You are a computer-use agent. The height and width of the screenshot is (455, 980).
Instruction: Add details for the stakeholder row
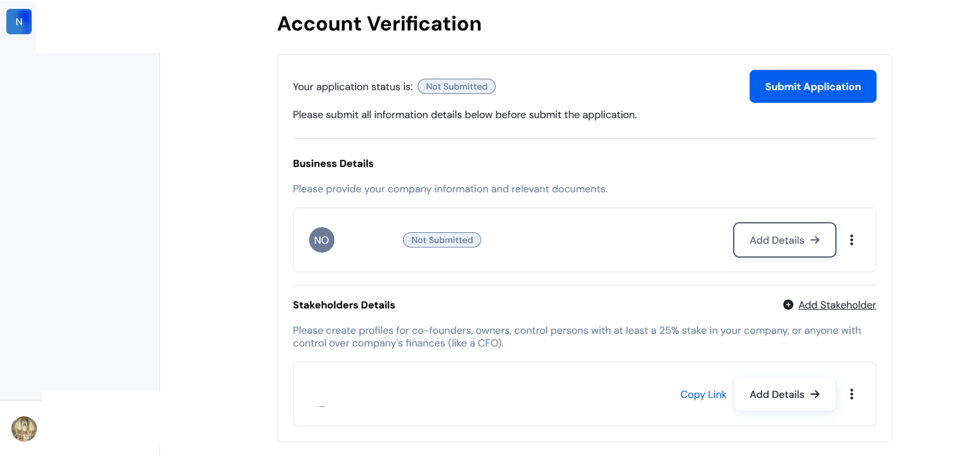(784, 394)
